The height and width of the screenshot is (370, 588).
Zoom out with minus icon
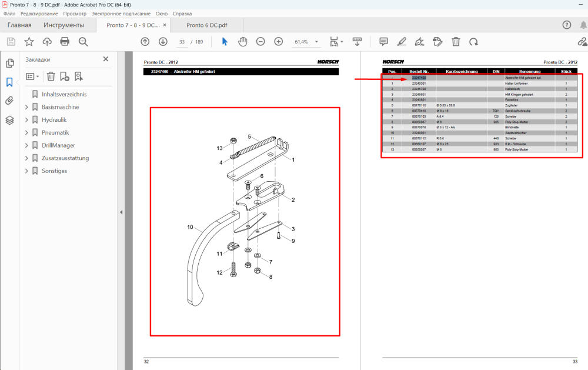point(260,42)
